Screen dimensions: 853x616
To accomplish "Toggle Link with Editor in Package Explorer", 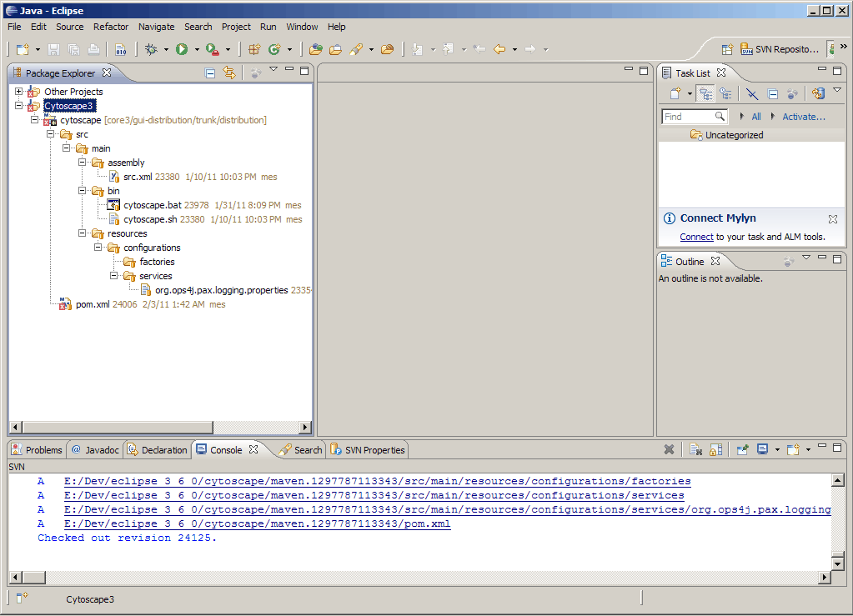I will (x=229, y=73).
